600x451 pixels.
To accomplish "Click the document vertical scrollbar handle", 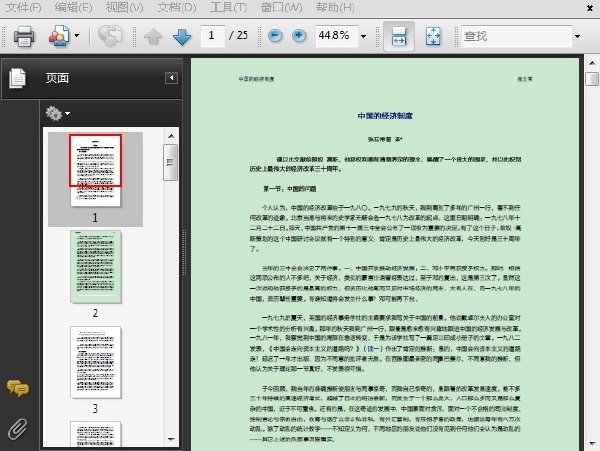I will (x=592, y=79).
